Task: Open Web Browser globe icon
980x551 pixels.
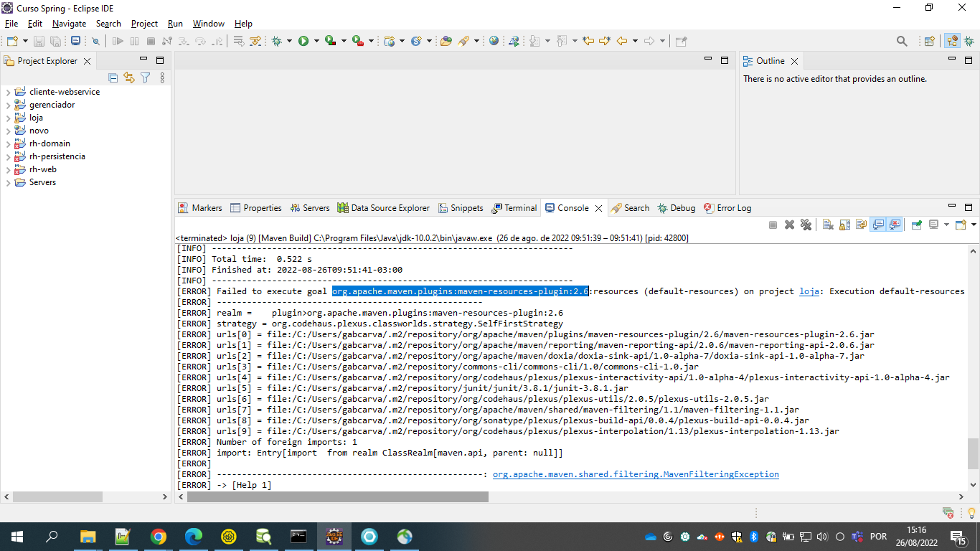Action: pos(494,41)
